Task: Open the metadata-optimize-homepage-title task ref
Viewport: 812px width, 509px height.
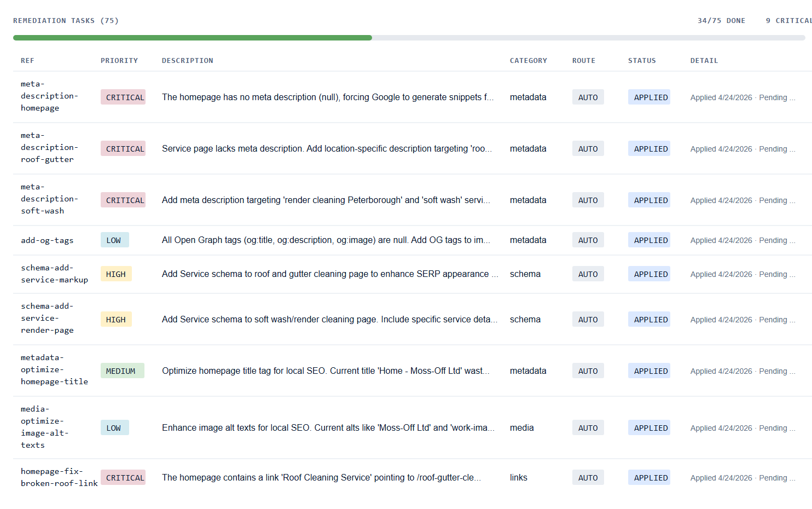Action: click(x=54, y=370)
